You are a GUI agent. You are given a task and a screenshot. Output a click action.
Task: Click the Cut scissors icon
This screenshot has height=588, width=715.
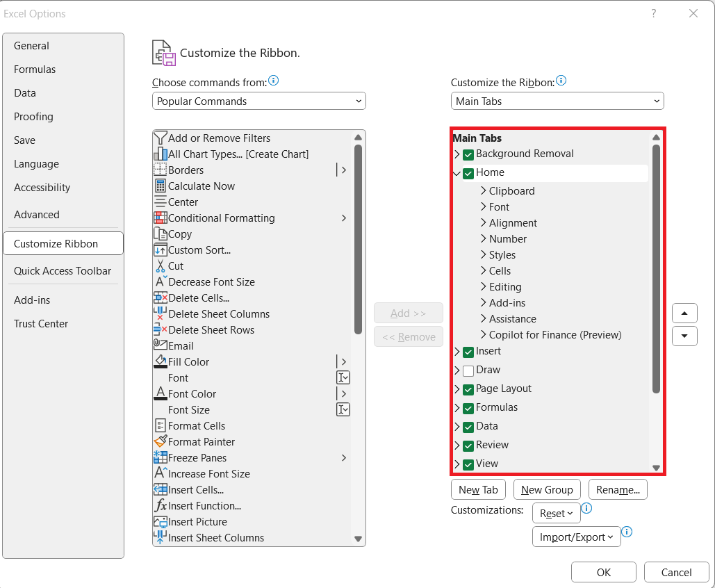coord(160,266)
